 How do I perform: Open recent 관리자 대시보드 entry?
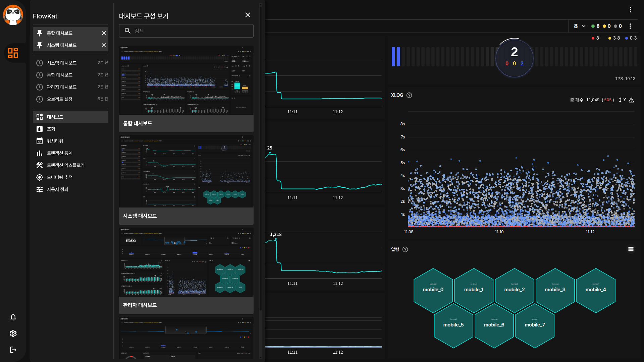[x=62, y=87]
